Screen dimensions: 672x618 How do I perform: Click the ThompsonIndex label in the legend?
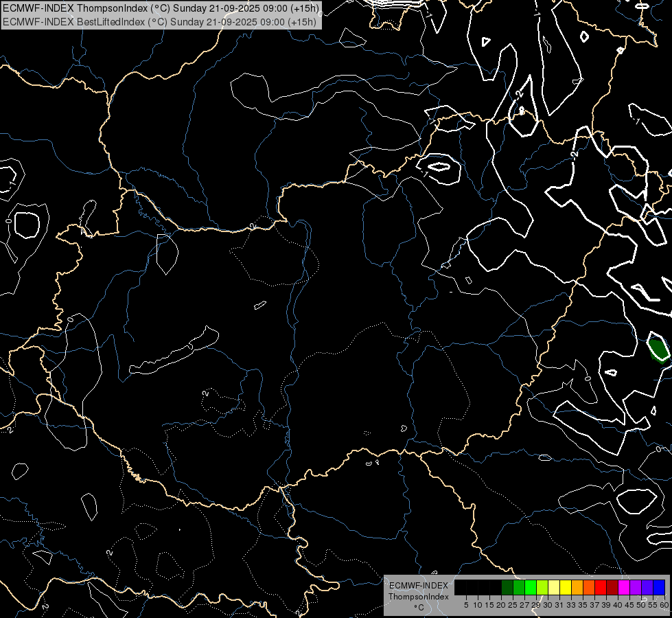click(418, 597)
